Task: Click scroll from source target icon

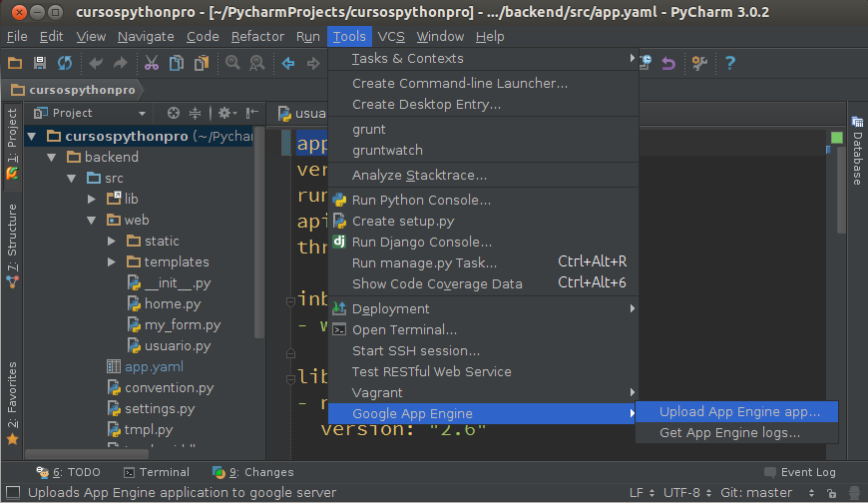Action: (x=174, y=113)
